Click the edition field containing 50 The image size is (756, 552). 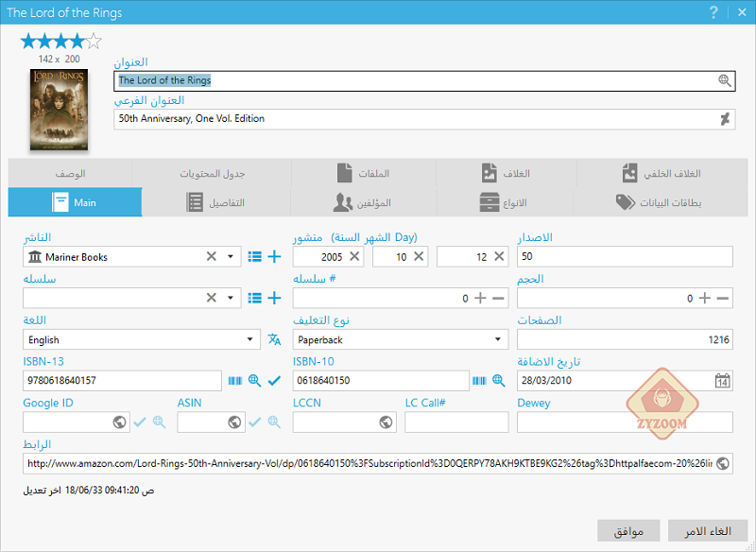click(625, 256)
